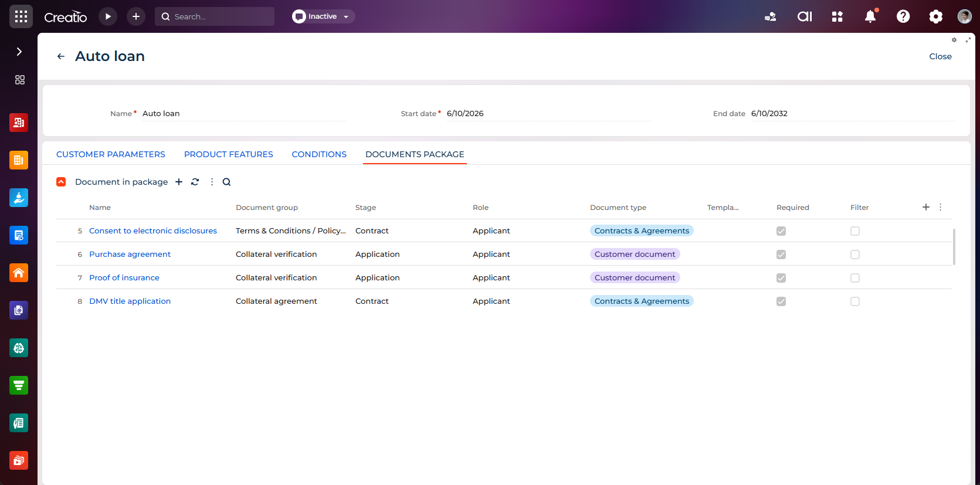Click the run process play icon

pyautogui.click(x=108, y=16)
